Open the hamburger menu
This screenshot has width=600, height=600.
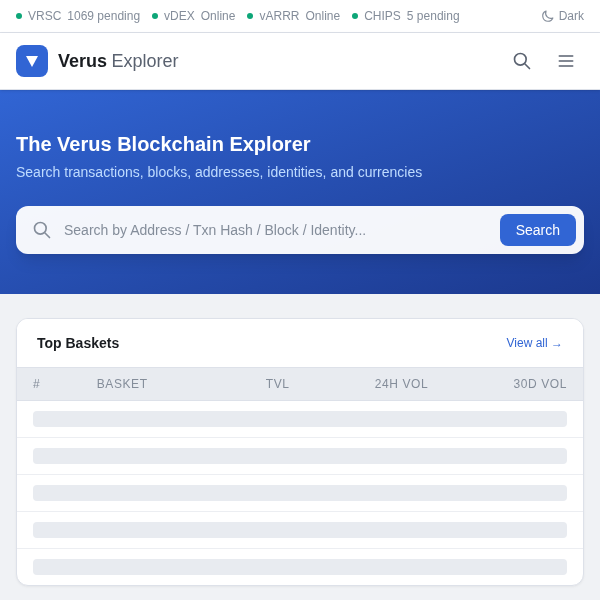[566, 61]
